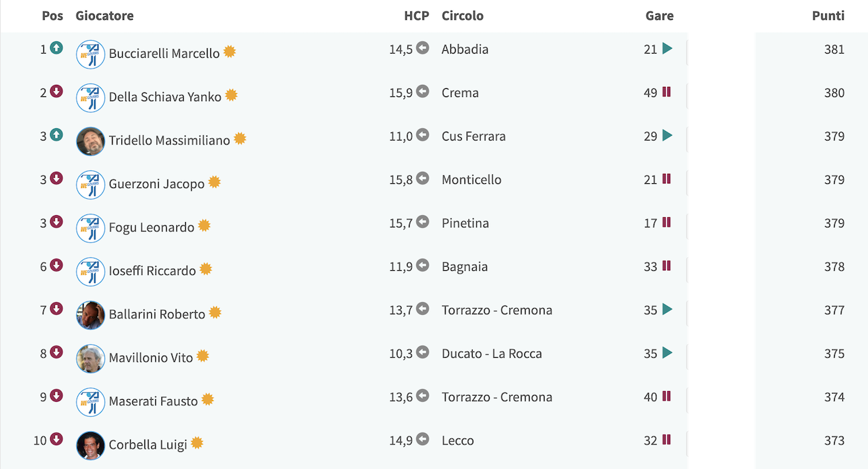
Task: Open Ioseffi Riccardo's player link
Action: (153, 271)
